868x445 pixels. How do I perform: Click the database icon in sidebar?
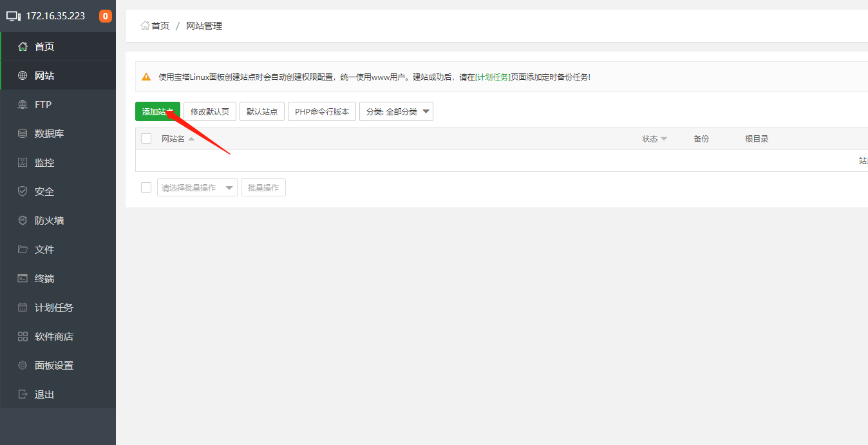click(23, 133)
